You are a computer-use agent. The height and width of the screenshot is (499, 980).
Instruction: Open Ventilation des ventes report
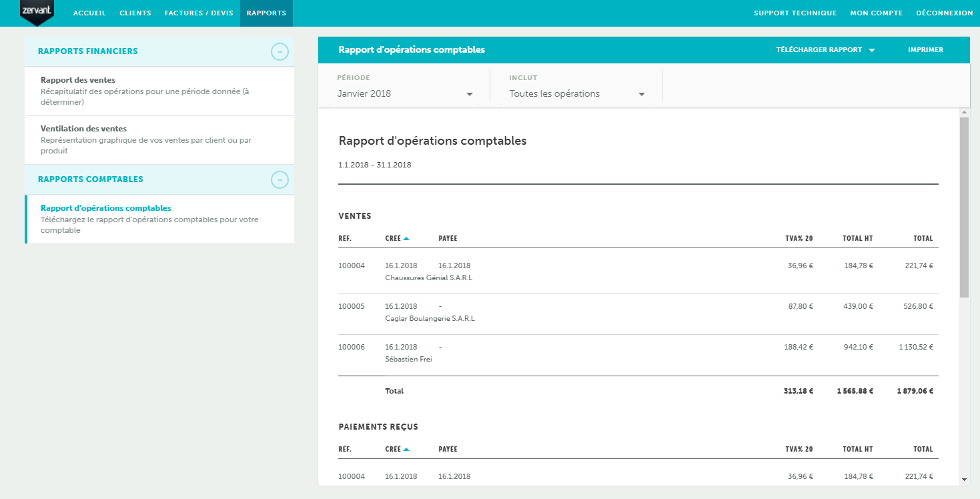[x=159, y=140]
